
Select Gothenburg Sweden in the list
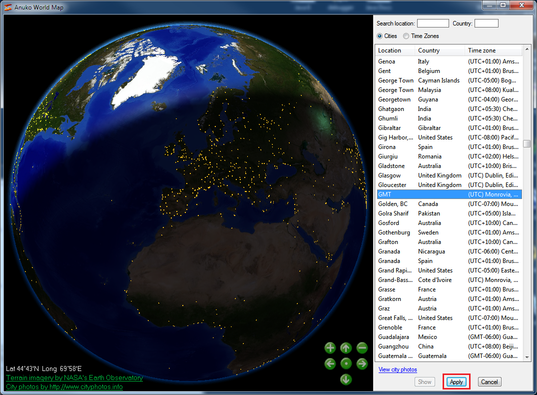pyautogui.click(x=449, y=232)
